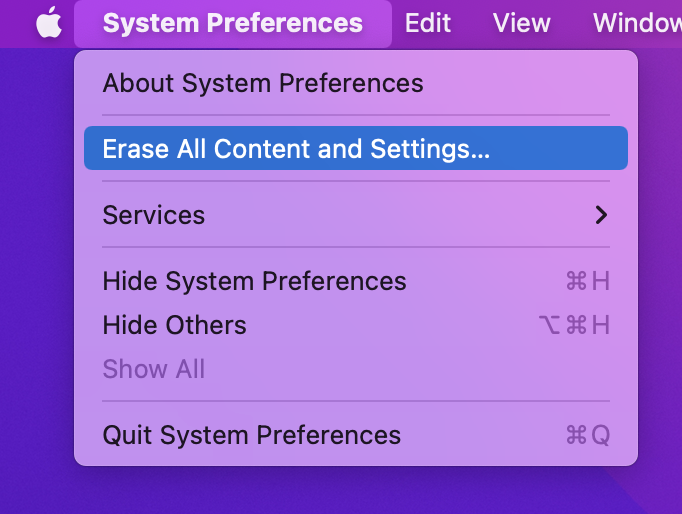This screenshot has height=514, width=682.
Task: Choose Hide Others from the menu
Action: [x=356, y=325]
